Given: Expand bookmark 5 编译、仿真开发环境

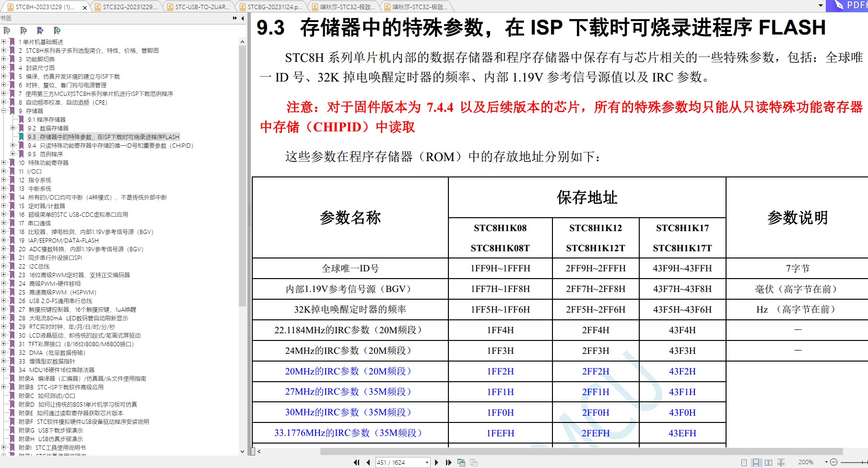Looking at the screenshot, I should 4,77.
